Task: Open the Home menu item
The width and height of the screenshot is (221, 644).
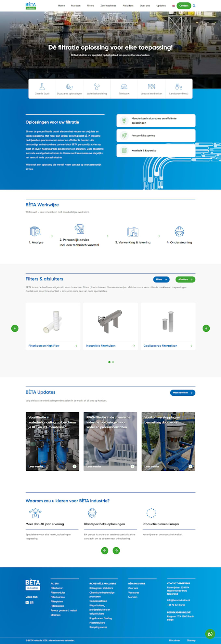Action: point(61,6)
